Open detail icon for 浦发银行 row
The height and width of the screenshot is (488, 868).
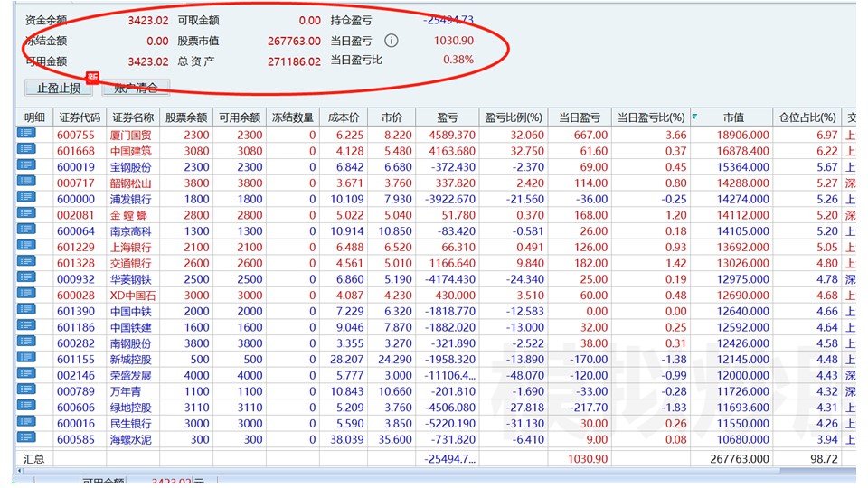(x=26, y=197)
